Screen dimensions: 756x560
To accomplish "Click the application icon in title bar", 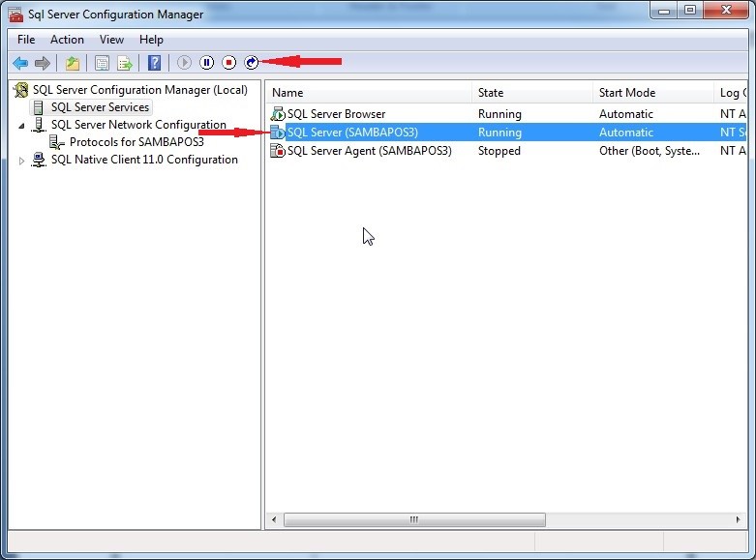I will pos(15,15).
